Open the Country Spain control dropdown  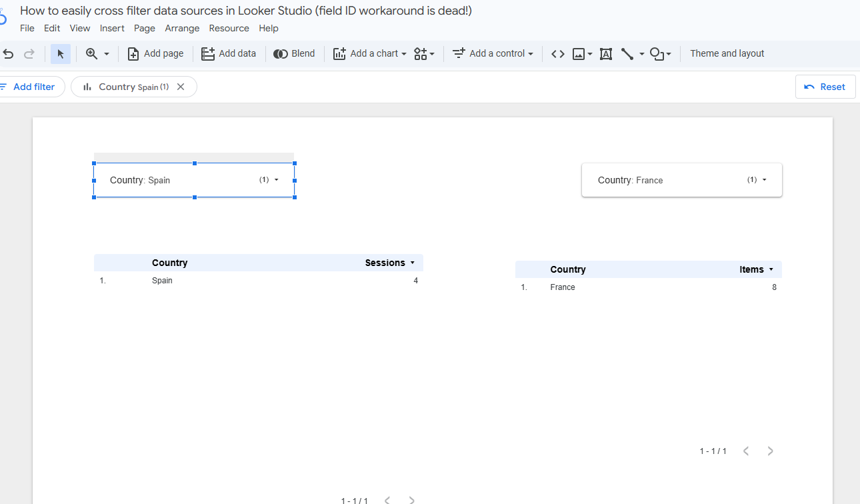point(277,179)
